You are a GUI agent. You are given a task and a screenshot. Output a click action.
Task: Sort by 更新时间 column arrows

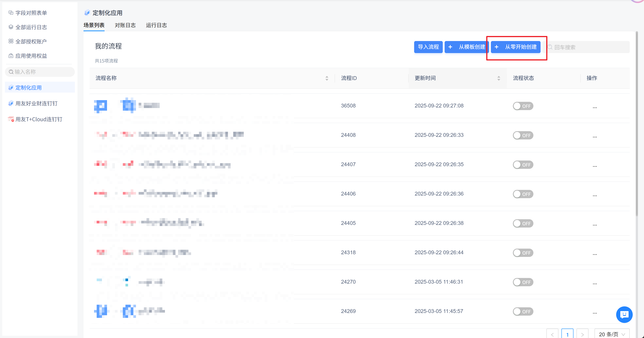[x=498, y=78]
